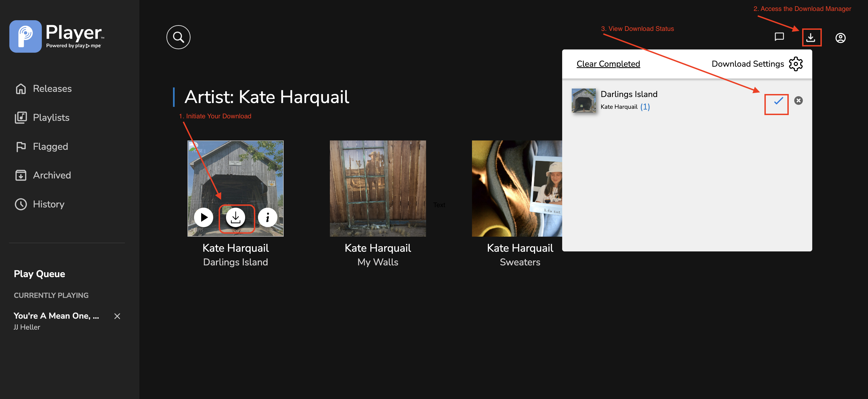Open Playlists in sidebar
This screenshot has height=399, width=868.
pyautogui.click(x=51, y=118)
